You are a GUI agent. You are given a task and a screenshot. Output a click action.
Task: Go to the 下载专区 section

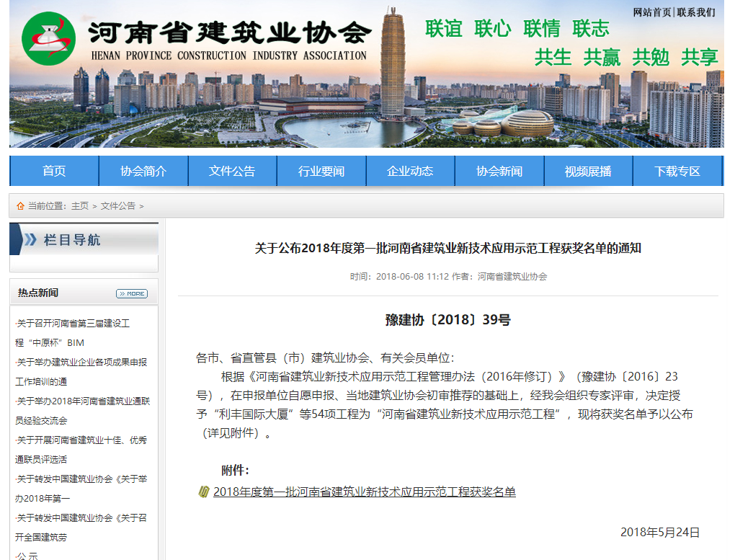pyautogui.click(x=677, y=171)
